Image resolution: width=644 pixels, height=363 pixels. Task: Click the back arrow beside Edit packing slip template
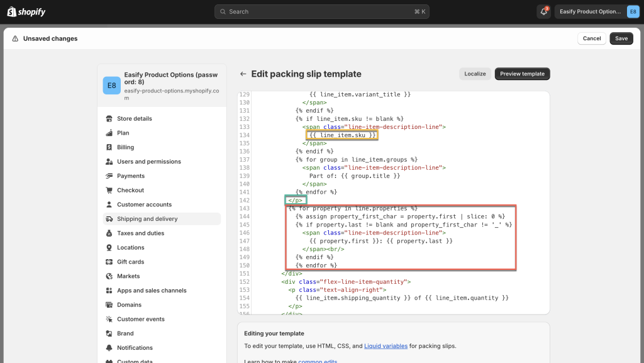click(243, 74)
